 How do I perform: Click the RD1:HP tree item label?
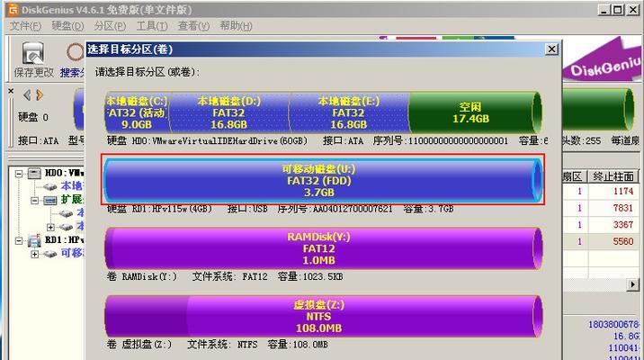[x=64, y=240]
